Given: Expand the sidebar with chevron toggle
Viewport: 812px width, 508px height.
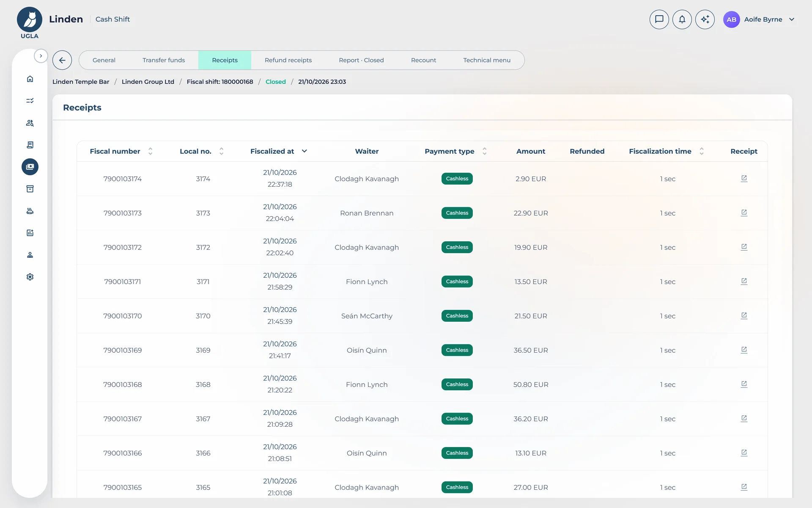Looking at the screenshot, I should (41, 56).
